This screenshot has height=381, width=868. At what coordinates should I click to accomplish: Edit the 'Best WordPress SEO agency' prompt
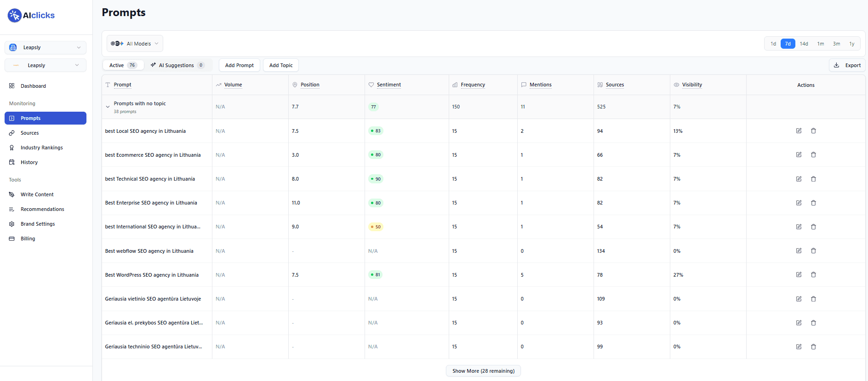pyautogui.click(x=799, y=275)
